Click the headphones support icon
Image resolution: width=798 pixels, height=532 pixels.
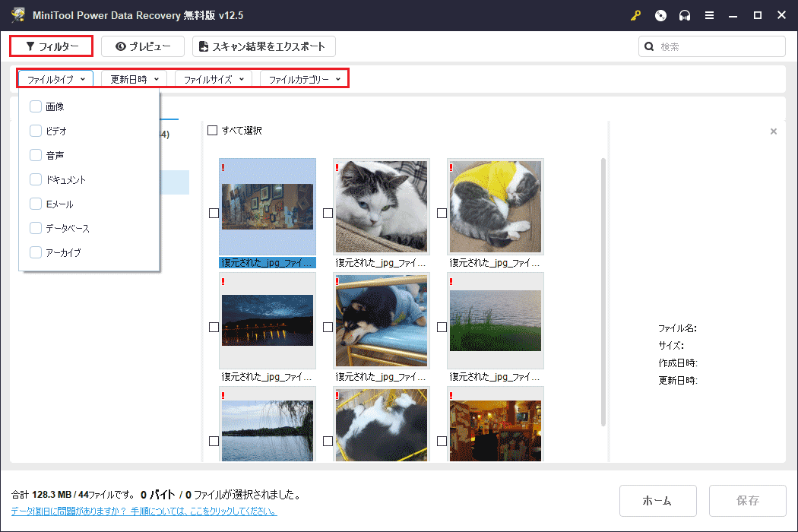[x=685, y=16]
